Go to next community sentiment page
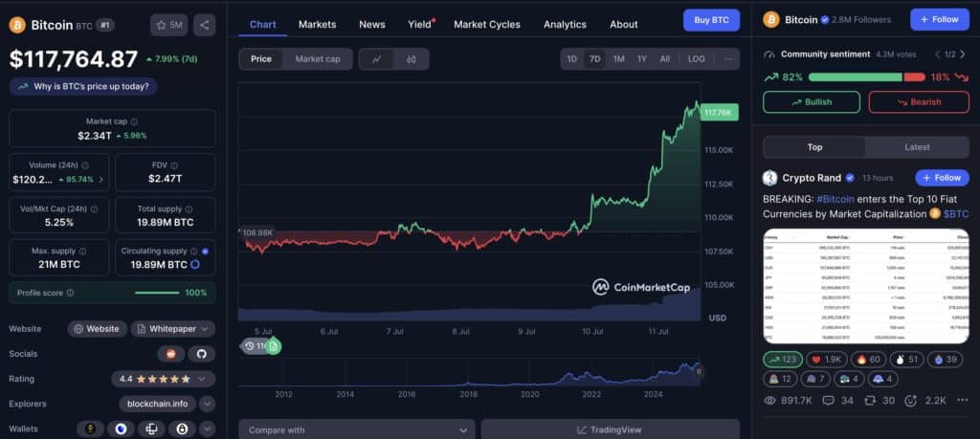980x439 pixels. tap(963, 55)
